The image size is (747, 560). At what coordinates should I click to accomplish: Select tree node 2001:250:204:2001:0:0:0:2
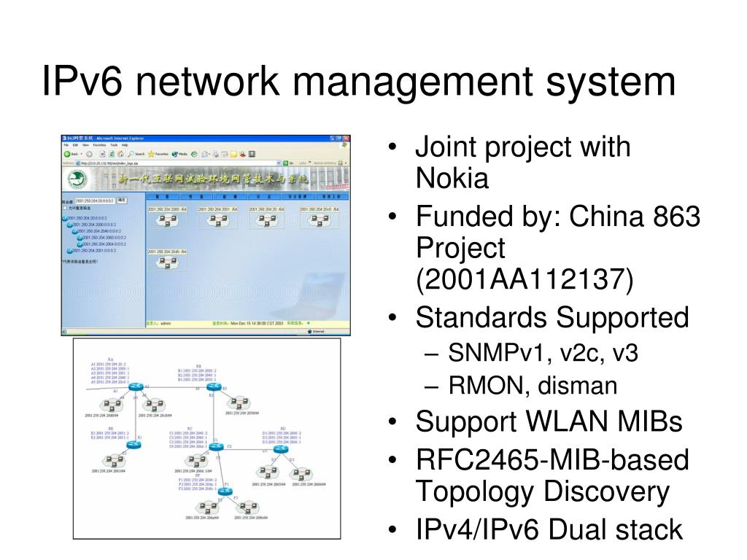click(x=93, y=251)
